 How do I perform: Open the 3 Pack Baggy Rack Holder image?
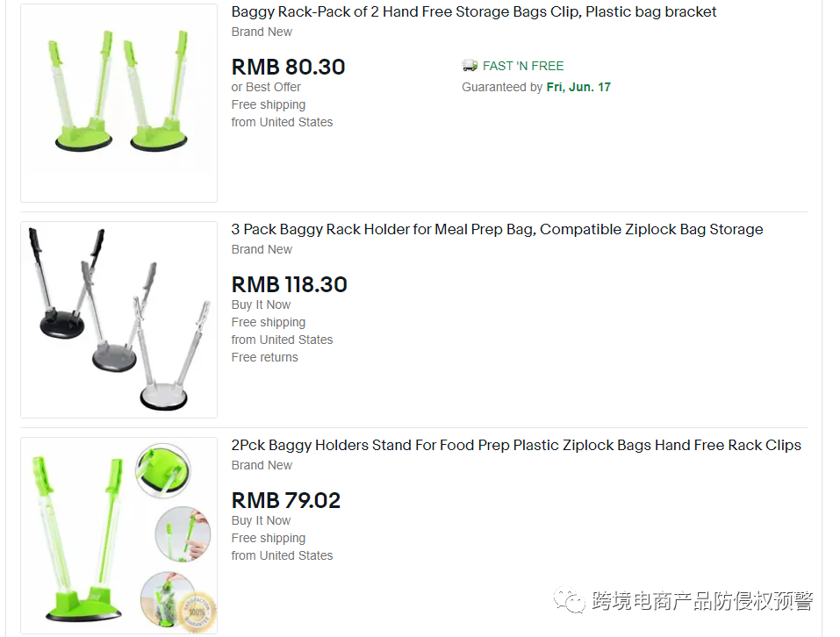pos(118,319)
